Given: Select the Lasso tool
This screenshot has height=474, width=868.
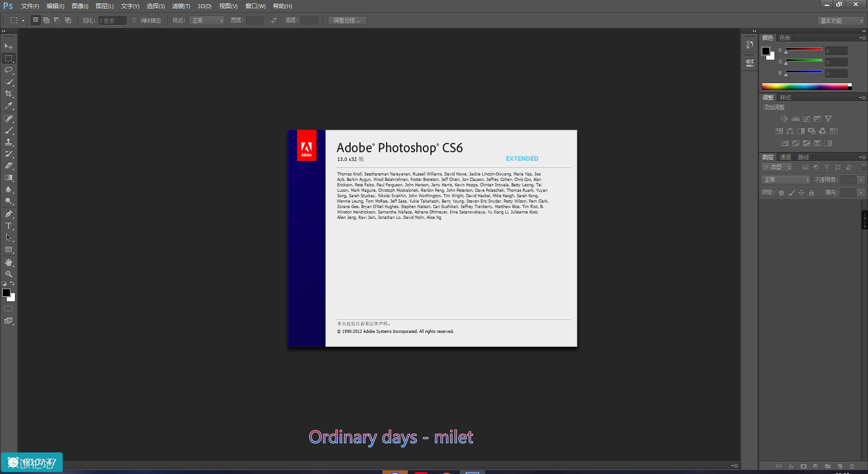Looking at the screenshot, I should pyautogui.click(x=9, y=70).
